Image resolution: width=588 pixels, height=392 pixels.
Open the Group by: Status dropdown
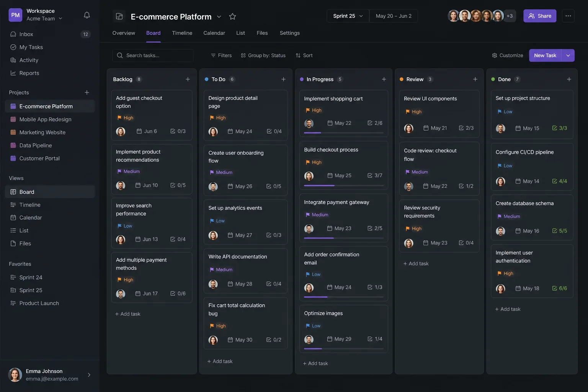coord(263,56)
